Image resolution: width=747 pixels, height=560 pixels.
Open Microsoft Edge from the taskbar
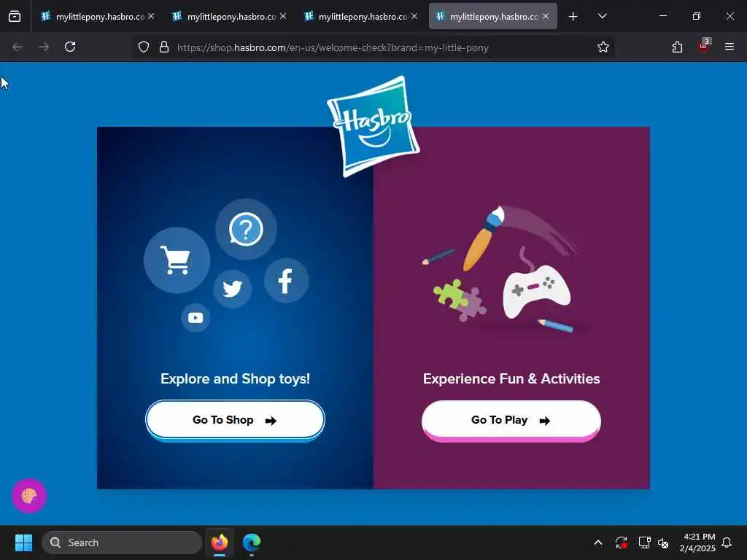click(x=252, y=542)
